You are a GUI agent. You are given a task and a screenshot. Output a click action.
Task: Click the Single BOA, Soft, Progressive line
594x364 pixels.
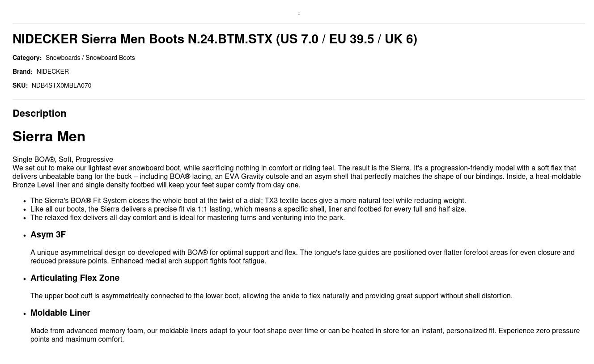tap(63, 160)
